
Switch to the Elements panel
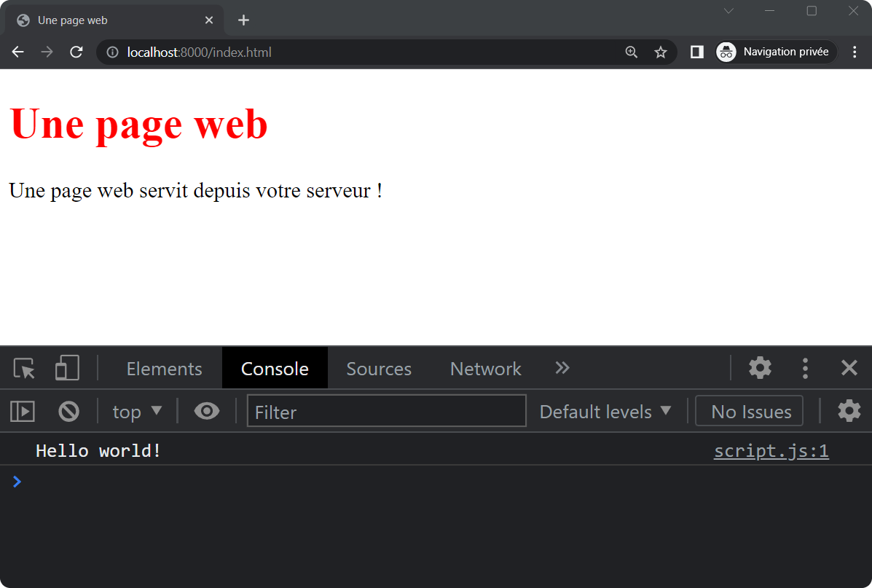click(164, 368)
